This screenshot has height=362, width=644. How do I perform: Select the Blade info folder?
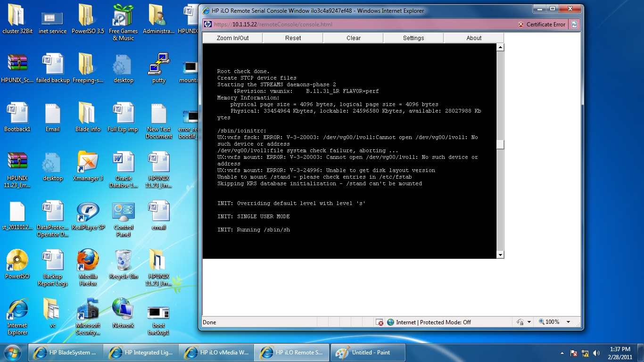tap(88, 118)
